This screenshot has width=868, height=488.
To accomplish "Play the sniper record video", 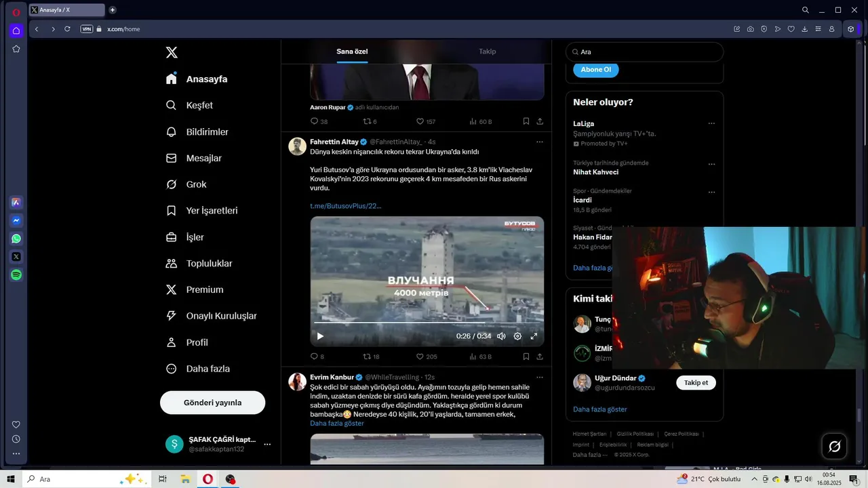I will click(x=320, y=336).
